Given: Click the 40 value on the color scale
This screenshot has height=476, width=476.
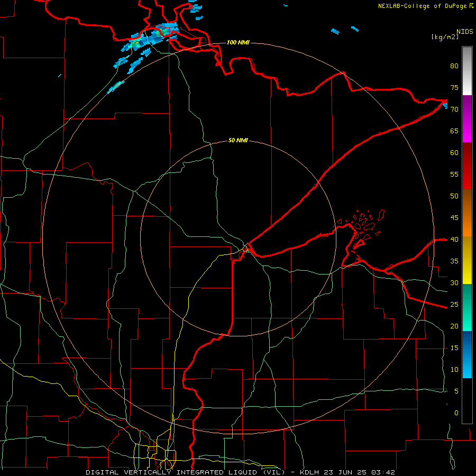Looking at the screenshot, I should [454, 239].
